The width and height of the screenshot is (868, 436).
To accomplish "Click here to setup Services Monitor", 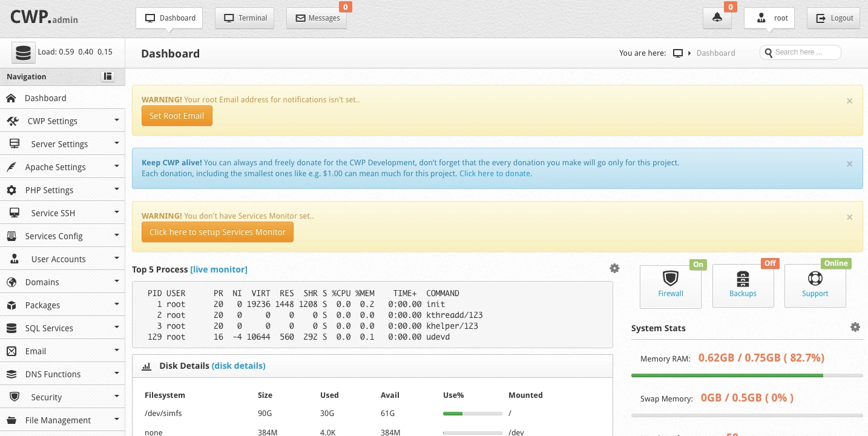I will (217, 232).
